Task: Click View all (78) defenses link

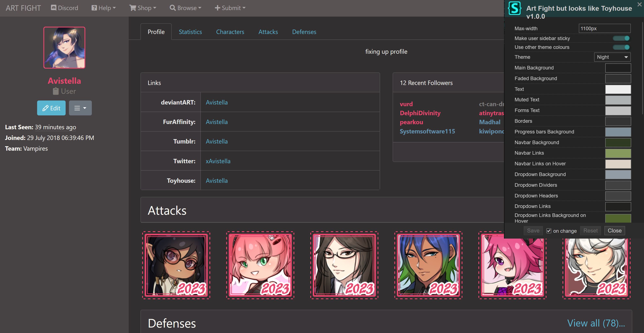Action: [596, 323]
